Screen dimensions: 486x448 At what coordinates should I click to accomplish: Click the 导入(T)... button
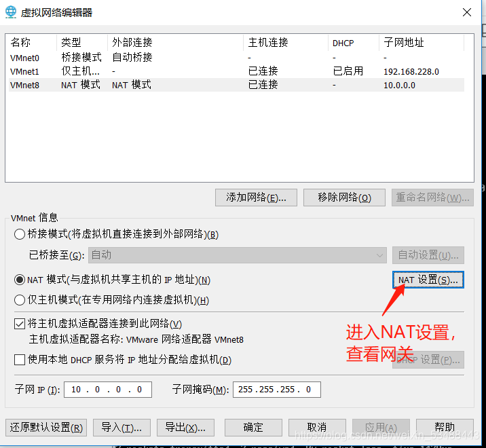click(x=121, y=428)
